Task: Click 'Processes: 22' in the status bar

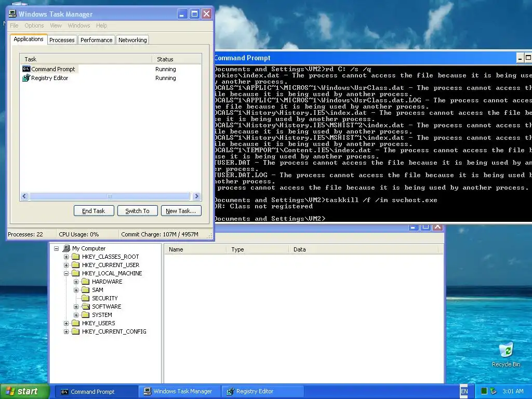Action: point(25,234)
